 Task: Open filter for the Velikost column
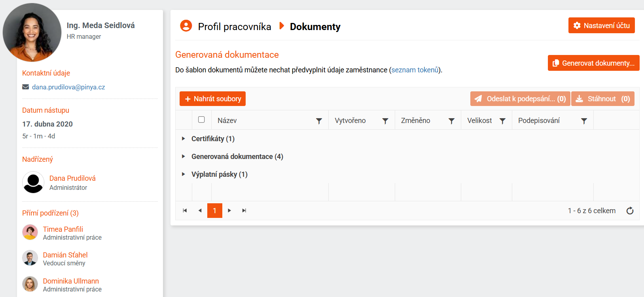(502, 121)
